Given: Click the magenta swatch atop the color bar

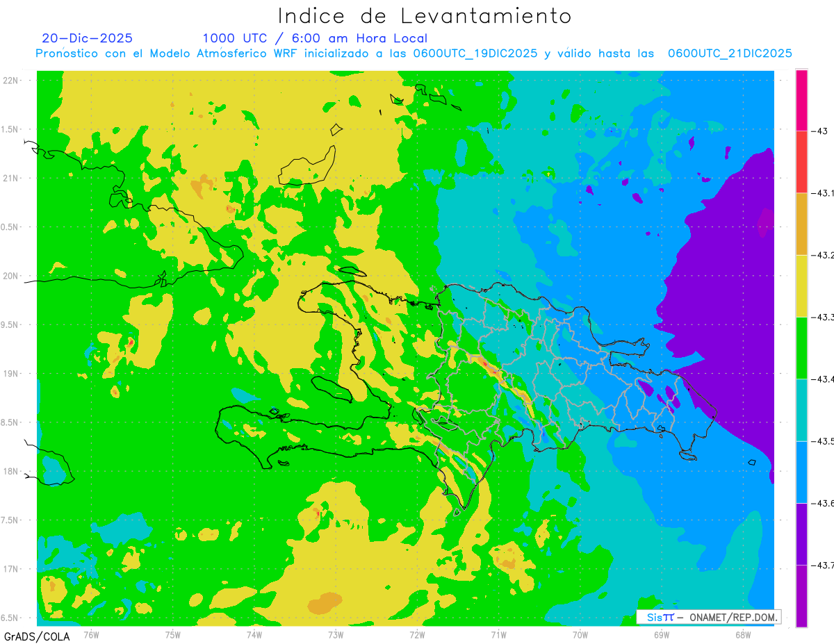Looking at the screenshot, I should point(801,100).
